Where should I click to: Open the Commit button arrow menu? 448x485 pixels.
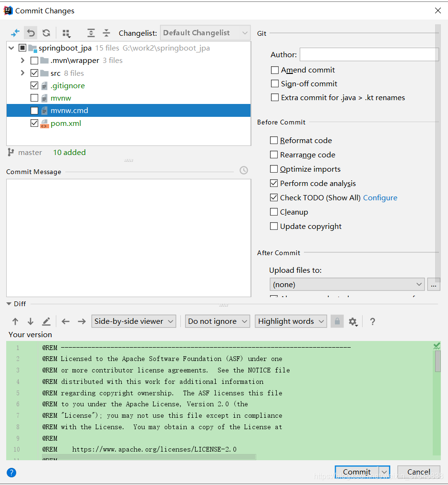click(x=384, y=472)
